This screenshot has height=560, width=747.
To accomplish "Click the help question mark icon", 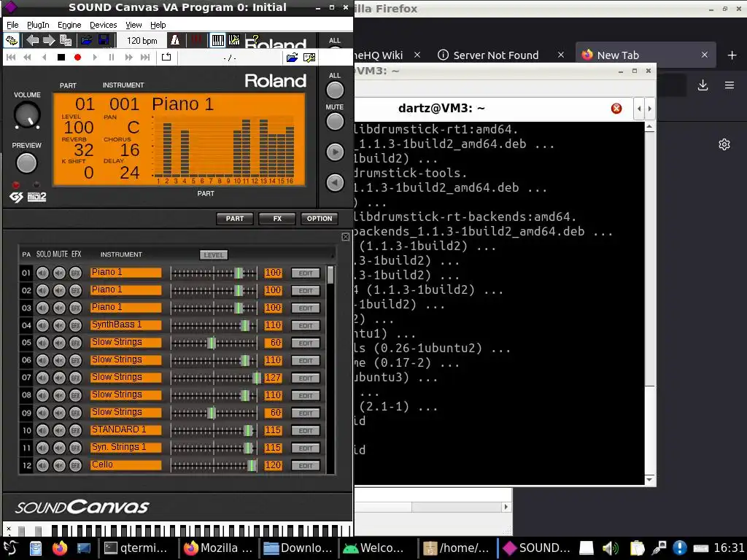I will click(x=255, y=39).
